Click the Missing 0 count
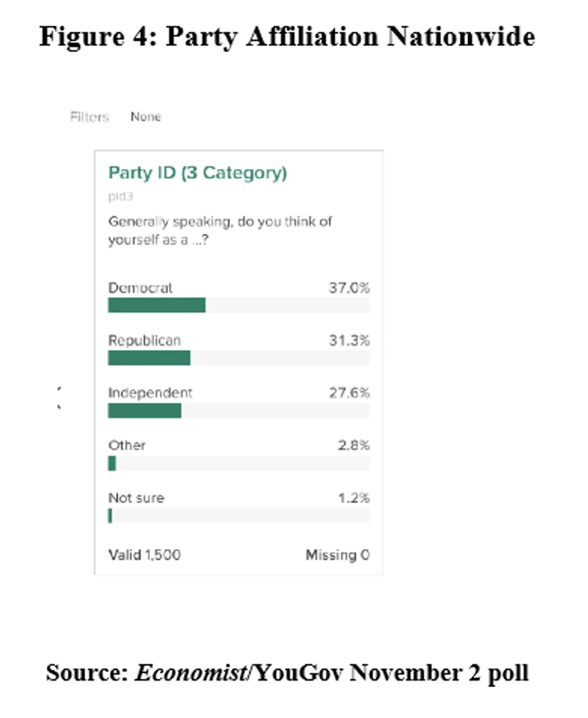 pos(337,555)
